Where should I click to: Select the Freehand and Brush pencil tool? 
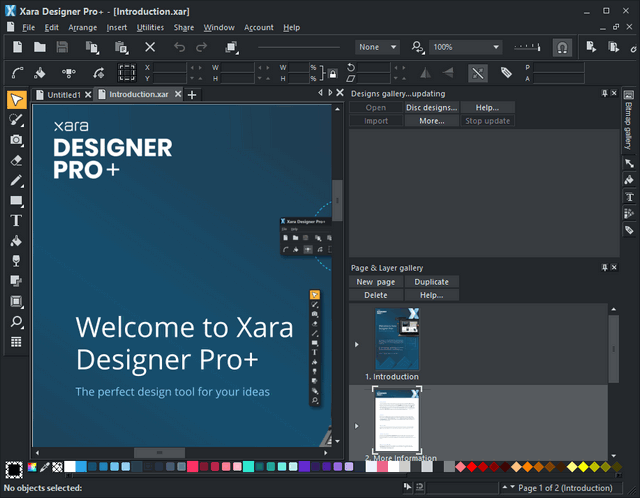tap(16, 180)
